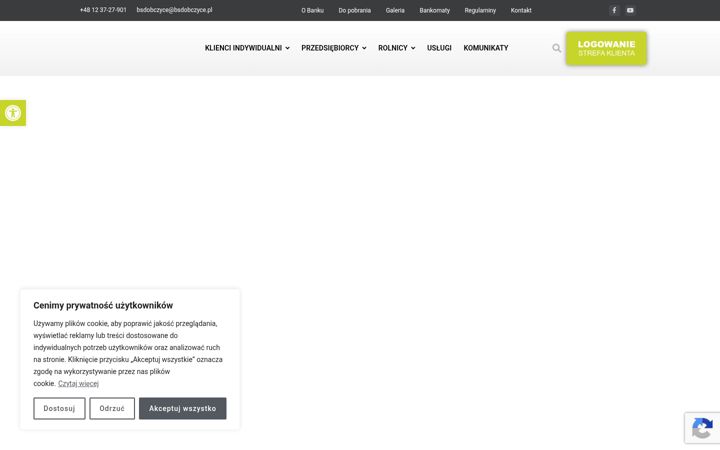
Task: Open the Usługi menu item
Action: (x=439, y=48)
